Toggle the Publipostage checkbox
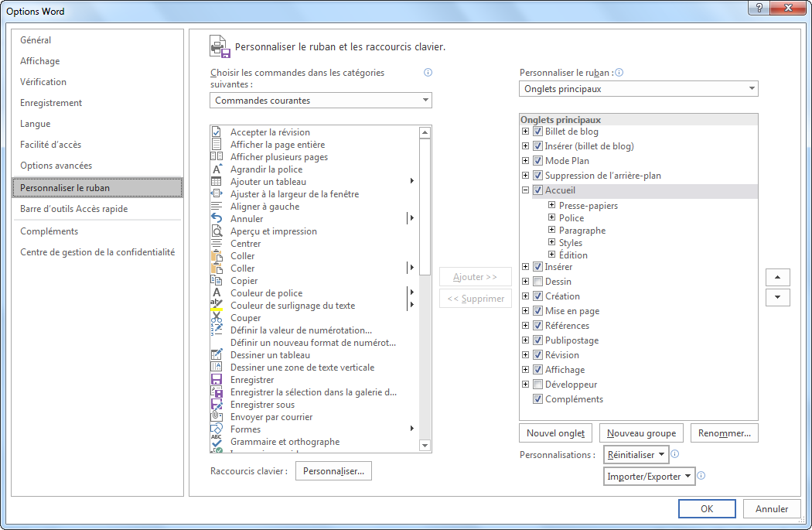Viewport: 812px width, 530px height. tap(537, 340)
